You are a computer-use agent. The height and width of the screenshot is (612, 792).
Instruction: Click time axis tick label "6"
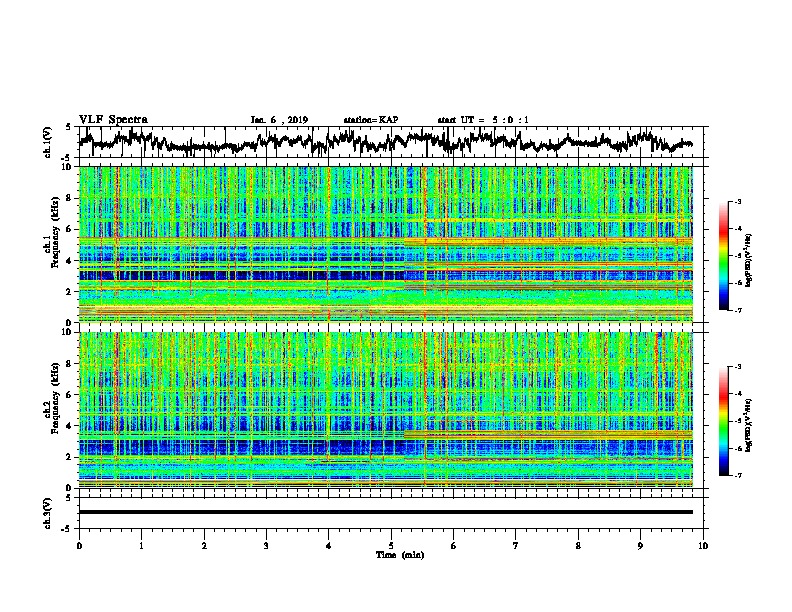[454, 546]
